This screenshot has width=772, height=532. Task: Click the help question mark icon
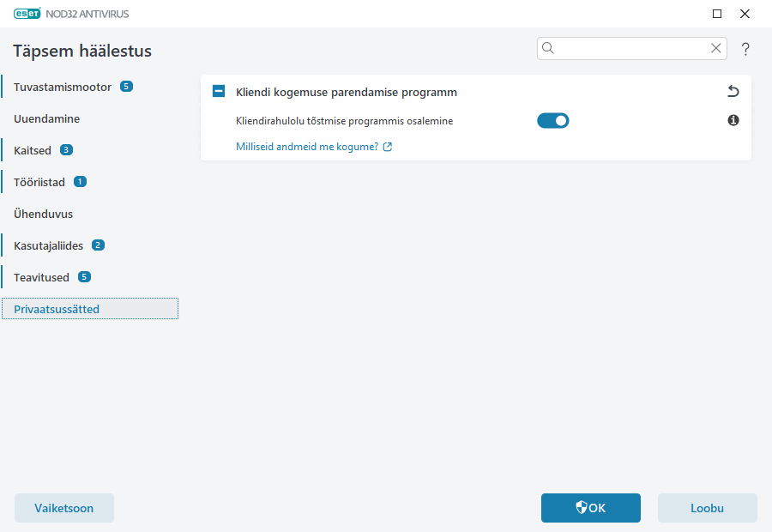[x=745, y=49]
